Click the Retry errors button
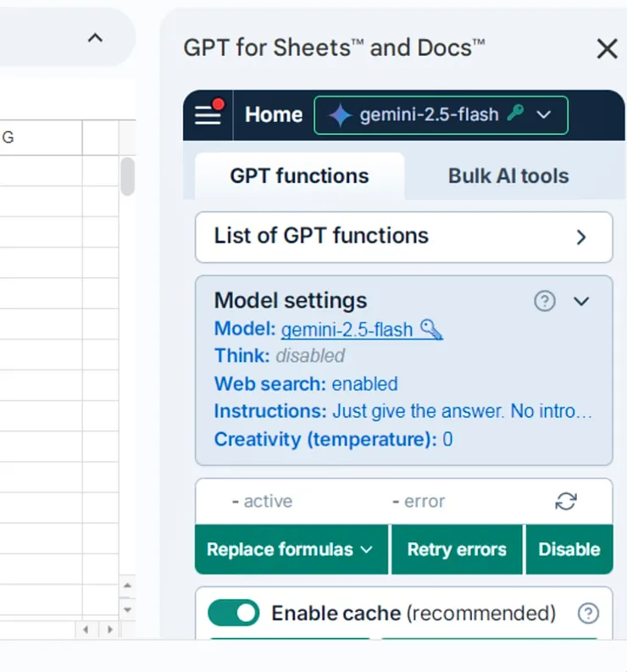Viewport: 627px width, 672px height. click(x=457, y=549)
